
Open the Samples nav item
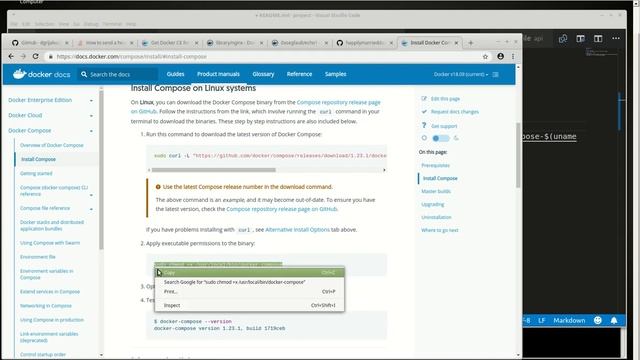coord(336,74)
